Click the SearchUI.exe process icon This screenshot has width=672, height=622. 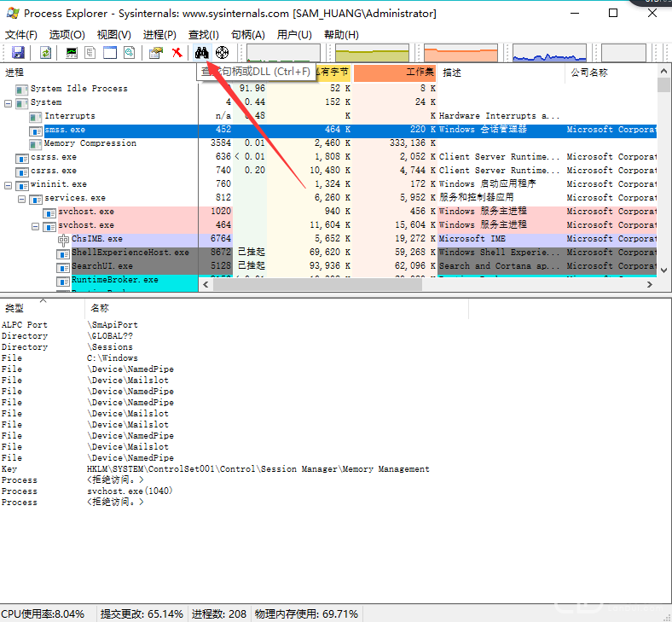coord(63,268)
